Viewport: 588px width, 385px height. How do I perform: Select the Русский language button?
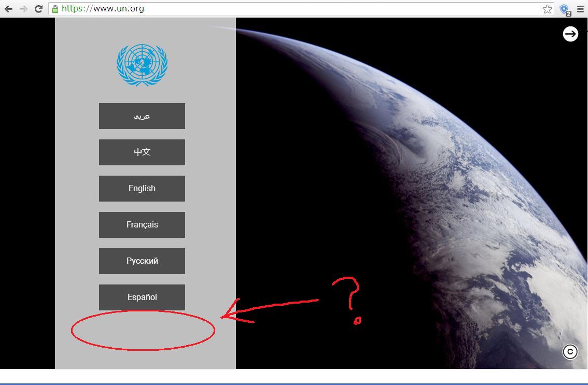[x=142, y=261]
